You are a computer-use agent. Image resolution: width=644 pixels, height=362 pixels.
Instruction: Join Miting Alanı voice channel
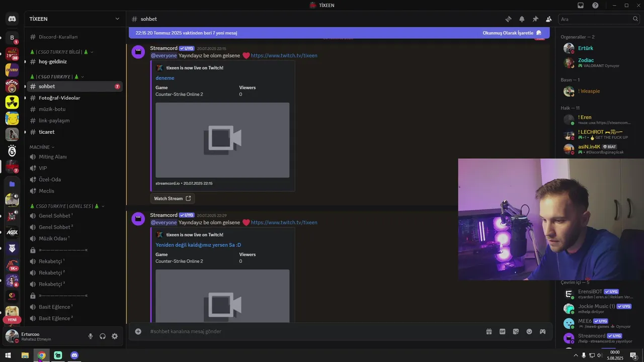tap(74, 157)
